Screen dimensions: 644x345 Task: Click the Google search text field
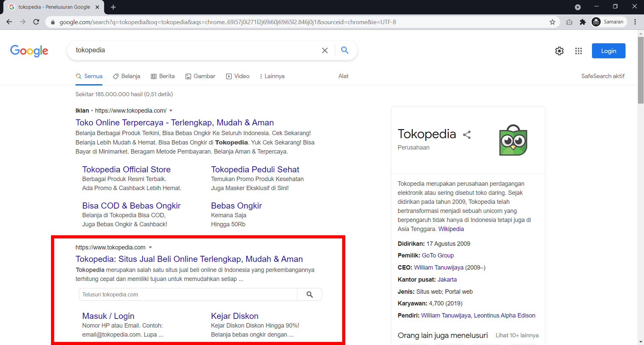click(196, 50)
